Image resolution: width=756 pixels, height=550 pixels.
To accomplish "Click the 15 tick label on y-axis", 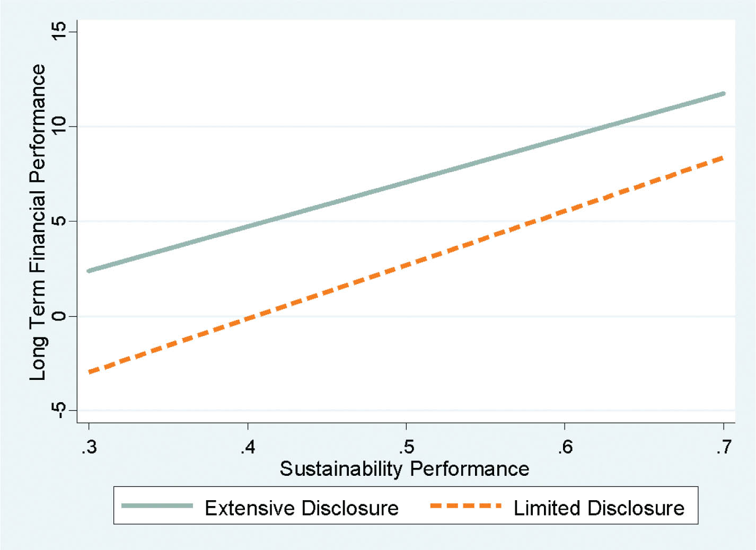I will point(58,33).
